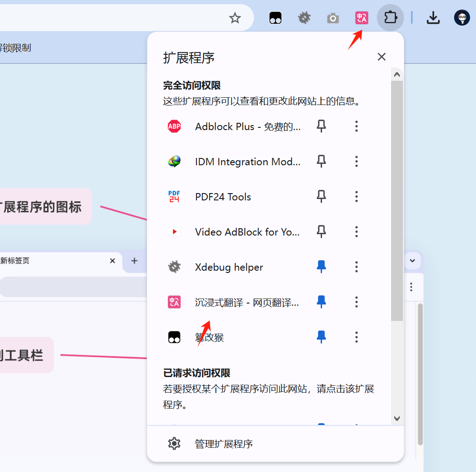476x472 pixels.
Task: Click the new tab plus button in inner image
Action: tap(134, 261)
